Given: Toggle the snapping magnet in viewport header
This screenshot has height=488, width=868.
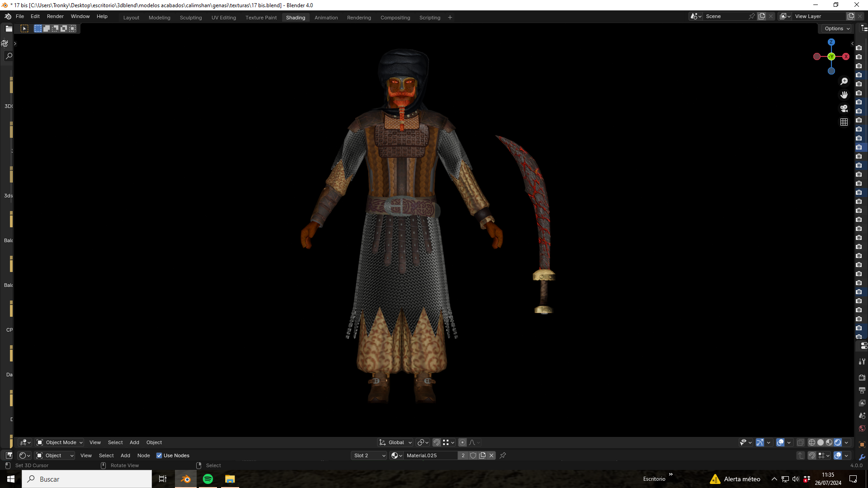Looking at the screenshot, I should click(x=437, y=442).
